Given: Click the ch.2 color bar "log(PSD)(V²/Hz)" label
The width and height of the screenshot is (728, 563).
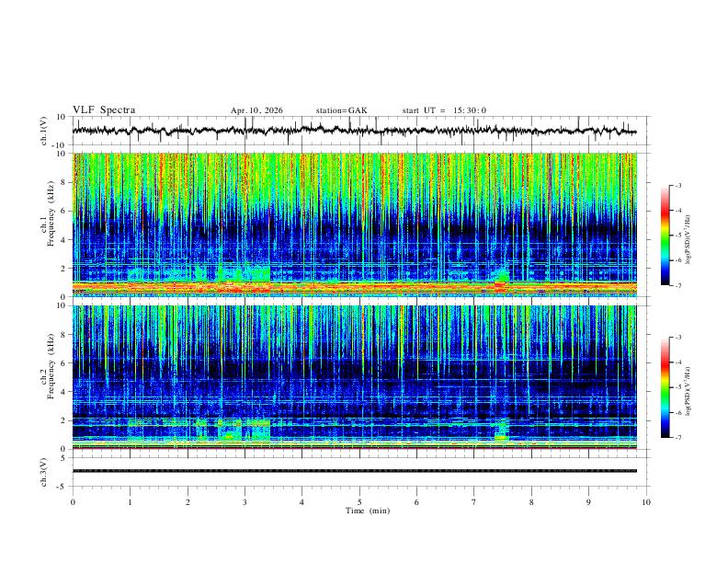Looking at the screenshot, I should point(688,391).
